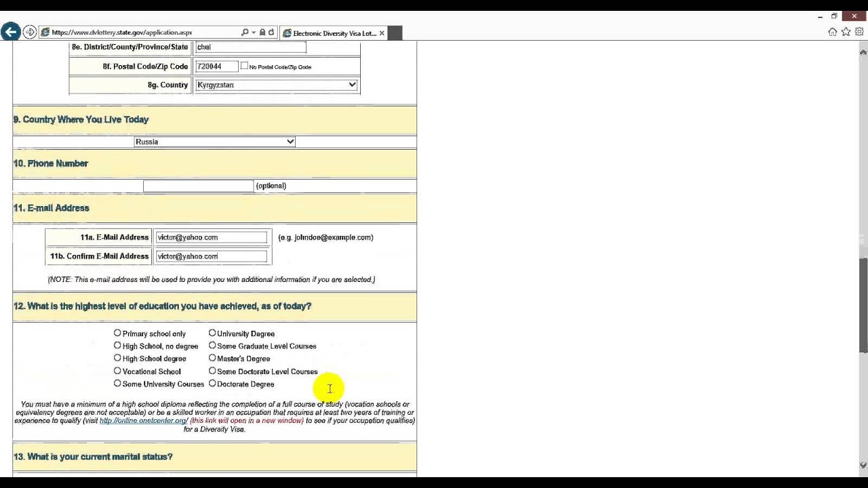Image resolution: width=868 pixels, height=488 pixels.
Task: Open browser Tools gear icon
Action: (x=859, y=32)
